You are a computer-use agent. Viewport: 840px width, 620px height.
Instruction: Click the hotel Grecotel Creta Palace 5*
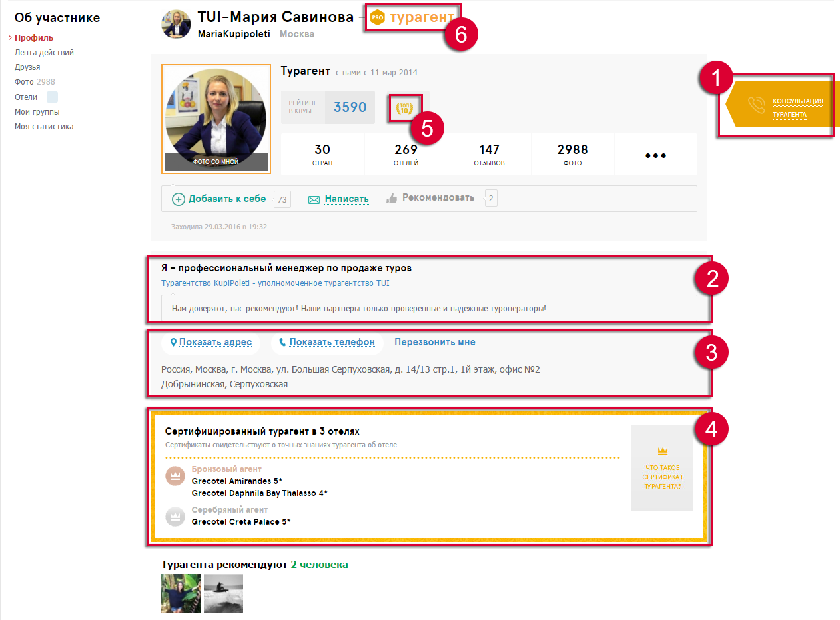coord(241,521)
